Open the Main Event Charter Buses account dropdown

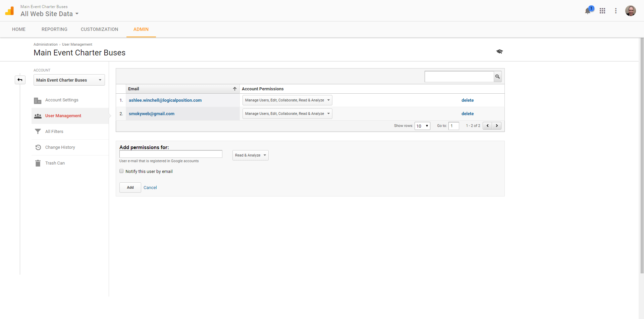coord(69,80)
